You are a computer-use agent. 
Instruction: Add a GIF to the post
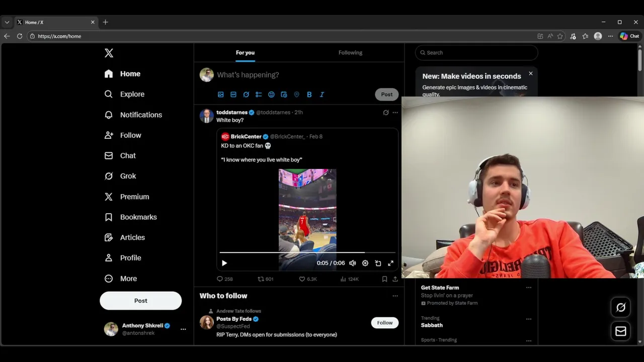click(x=233, y=95)
